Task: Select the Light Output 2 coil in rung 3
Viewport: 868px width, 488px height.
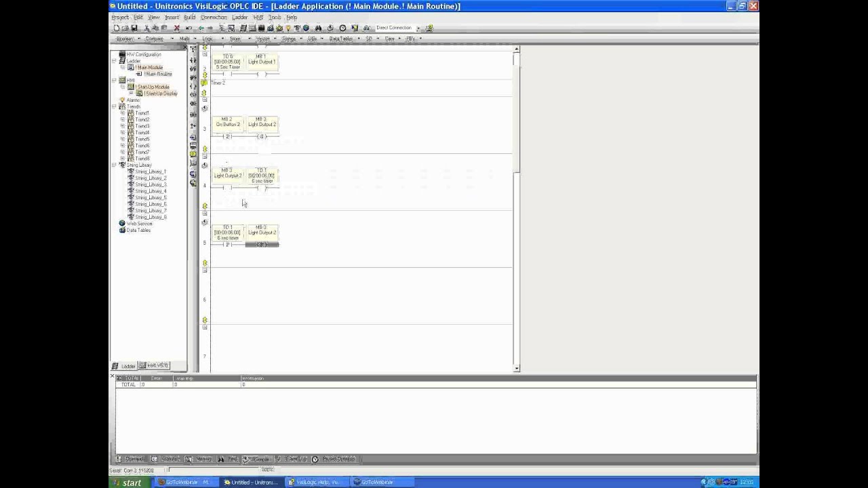Action: pyautogui.click(x=262, y=136)
